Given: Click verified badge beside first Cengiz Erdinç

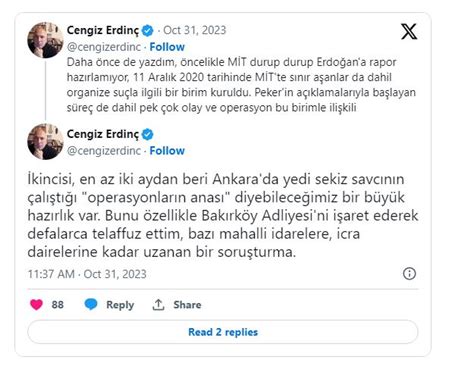Looking at the screenshot, I should point(147,31).
